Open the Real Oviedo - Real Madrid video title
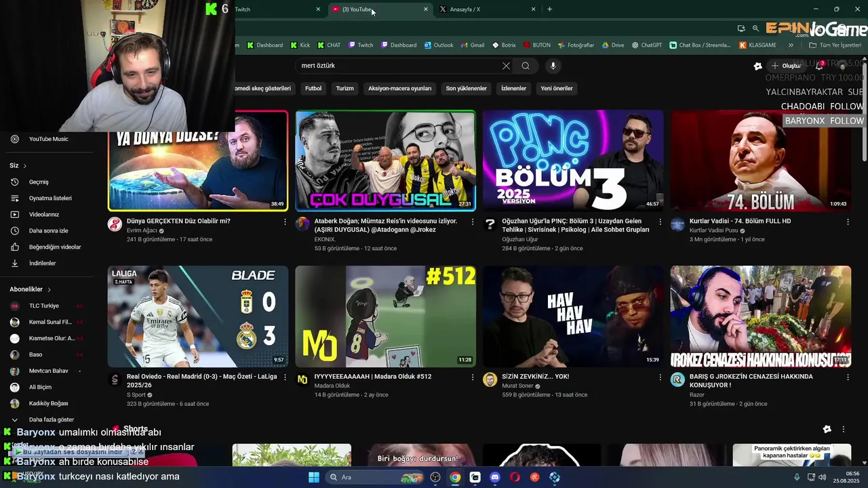Screen dimensions: 868x488 pyautogui.click(x=201, y=381)
